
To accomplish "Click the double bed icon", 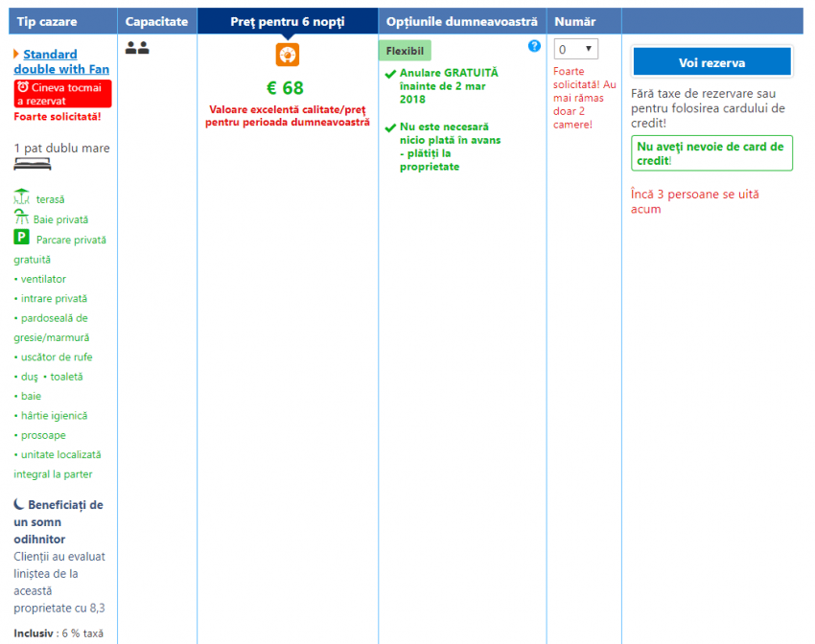I will tap(26, 164).
